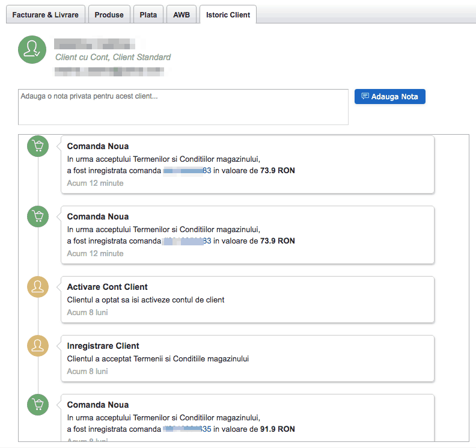This screenshot has width=476, height=448.
Task: Select the Istoric Client tab
Action: tap(228, 15)
